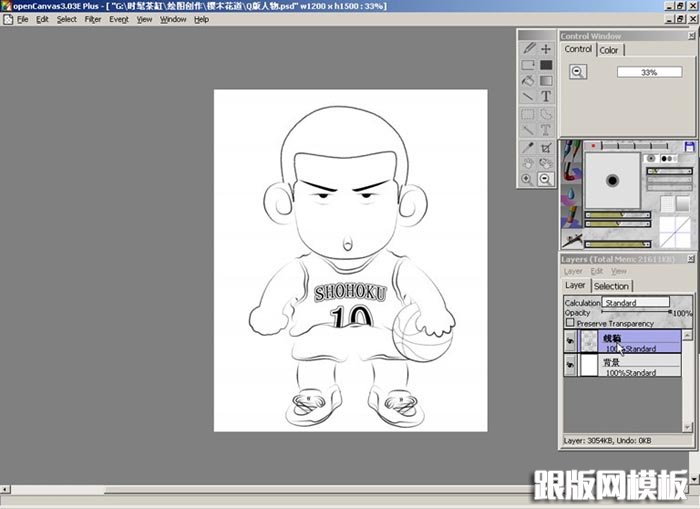The height and width of the screenshot is (509, 700).
Task: Open the main View menu
Action: 144,20
